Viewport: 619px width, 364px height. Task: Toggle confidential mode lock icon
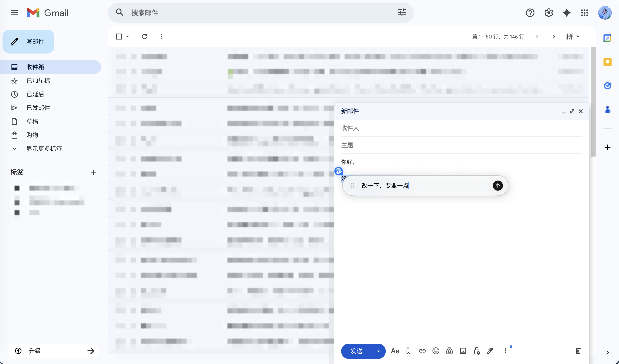[476, 351]
